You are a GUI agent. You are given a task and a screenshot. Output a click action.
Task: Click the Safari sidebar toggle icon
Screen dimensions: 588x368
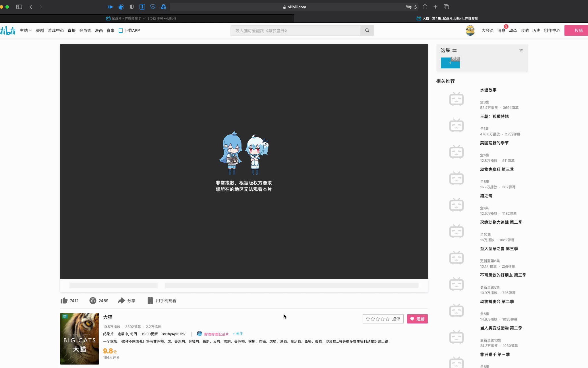coord(19,7)
